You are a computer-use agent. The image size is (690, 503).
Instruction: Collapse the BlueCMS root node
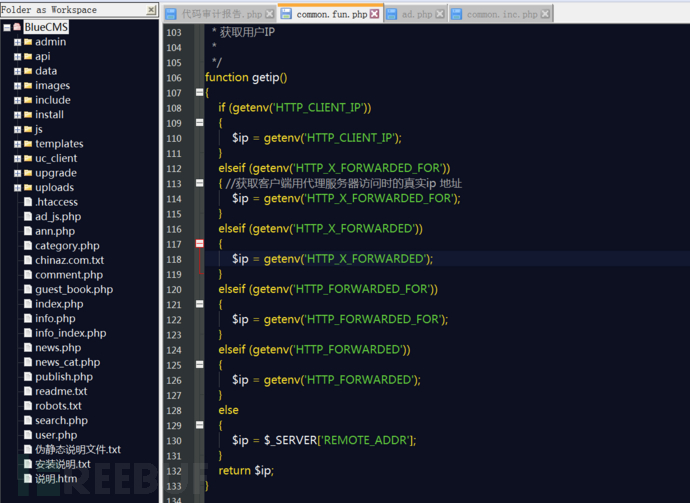coord(6,28)
